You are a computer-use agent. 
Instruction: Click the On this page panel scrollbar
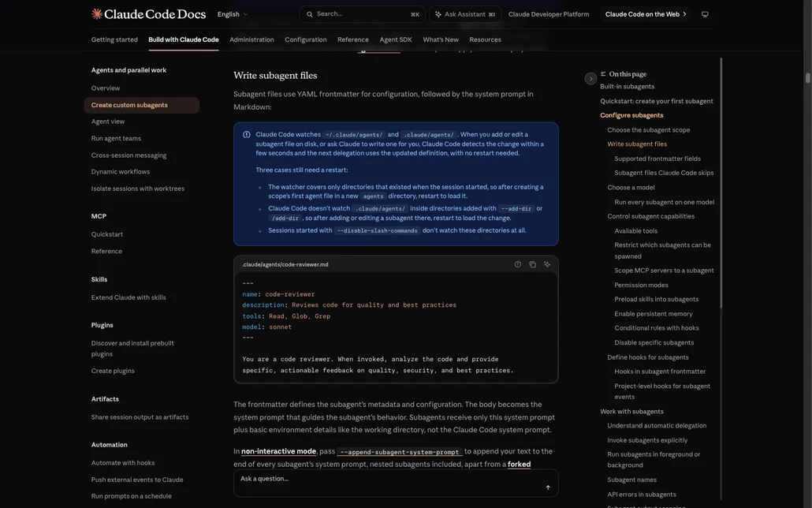coord(721,184)
